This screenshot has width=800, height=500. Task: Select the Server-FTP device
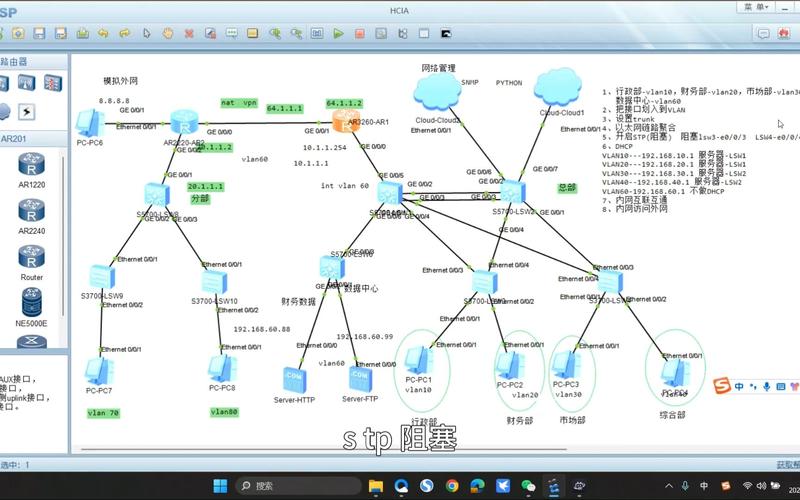(x=360, y=379)
